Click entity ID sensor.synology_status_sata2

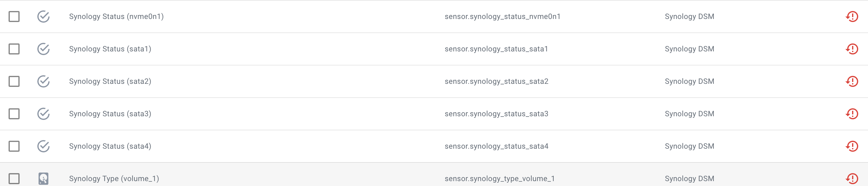496,82
